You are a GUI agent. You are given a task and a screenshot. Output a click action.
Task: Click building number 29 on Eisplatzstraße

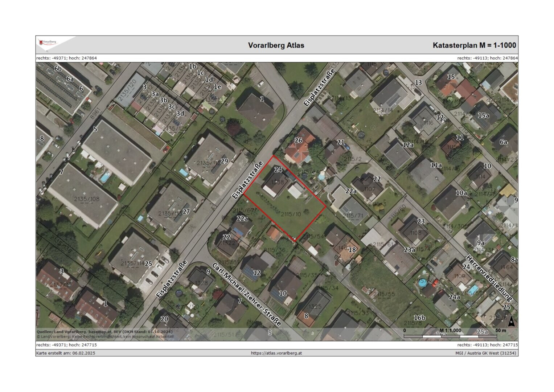pos(224,161)
